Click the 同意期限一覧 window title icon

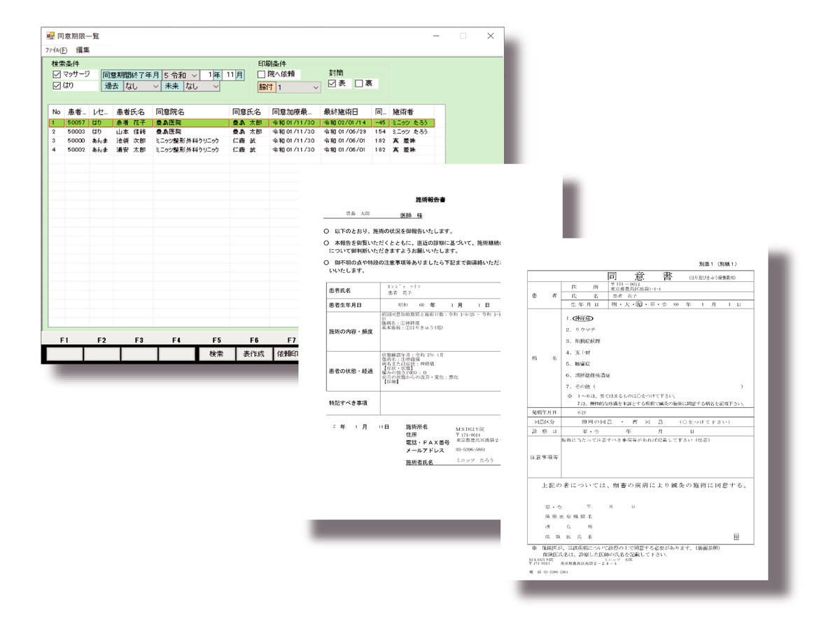click(50, 36)
